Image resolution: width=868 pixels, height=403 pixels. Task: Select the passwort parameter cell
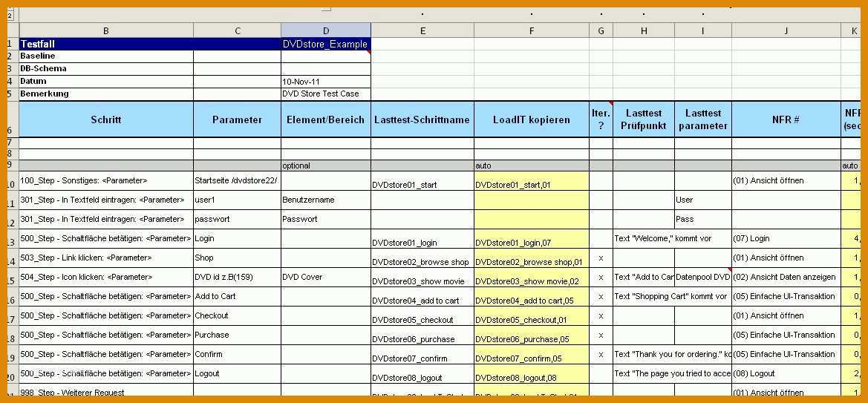click(x=238, y=219)
